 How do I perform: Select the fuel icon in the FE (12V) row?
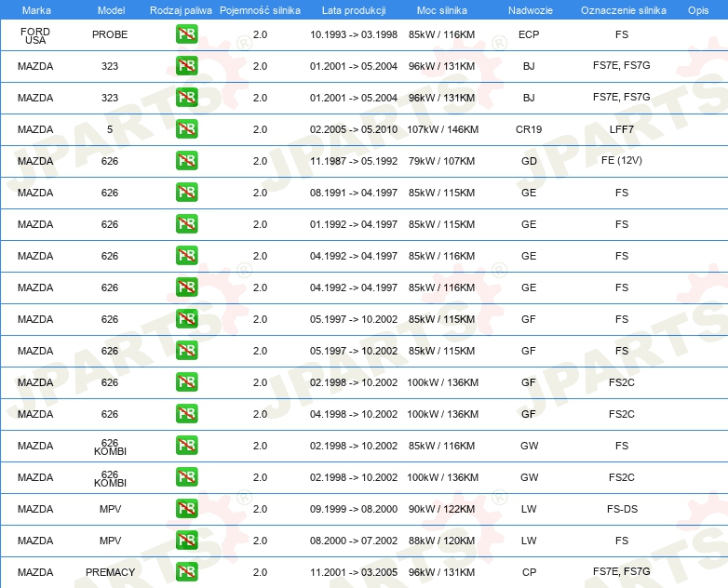tap(186, 161)
